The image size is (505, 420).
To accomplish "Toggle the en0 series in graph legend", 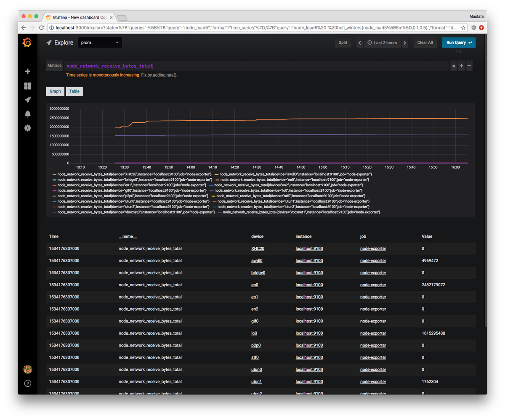I will (x=294, y=180).
